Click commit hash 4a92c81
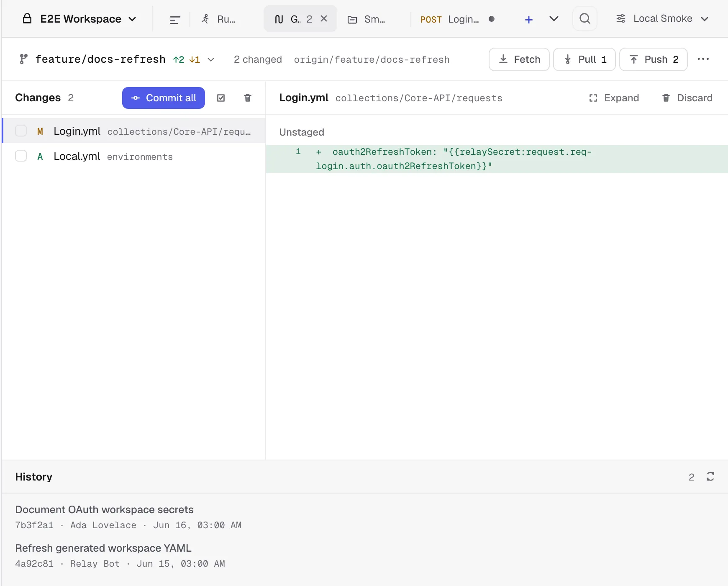The width and height of the screenshot is (728, 586). pos(34,564)
